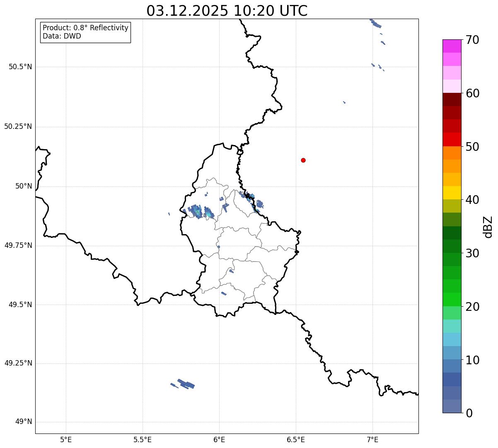The width and height of the screenshot is (498, 448).
Task: Pick the bright red swatch just above 50 dBZ
Action: 452,140
